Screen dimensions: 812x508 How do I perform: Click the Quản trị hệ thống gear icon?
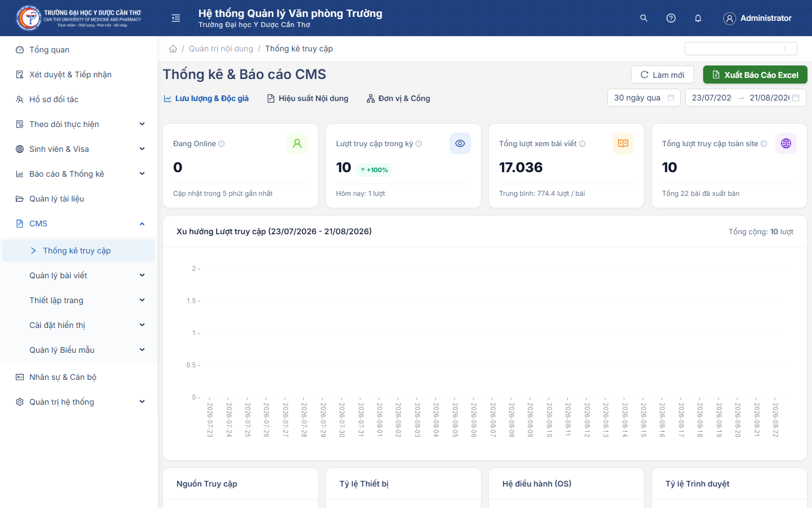point(20,402)
